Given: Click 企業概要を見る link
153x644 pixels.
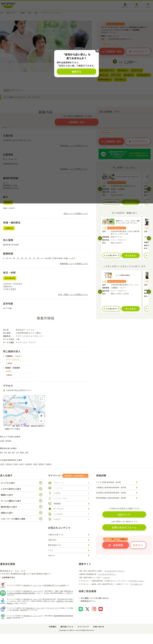Looking at the screenshot, I should 8,578.
